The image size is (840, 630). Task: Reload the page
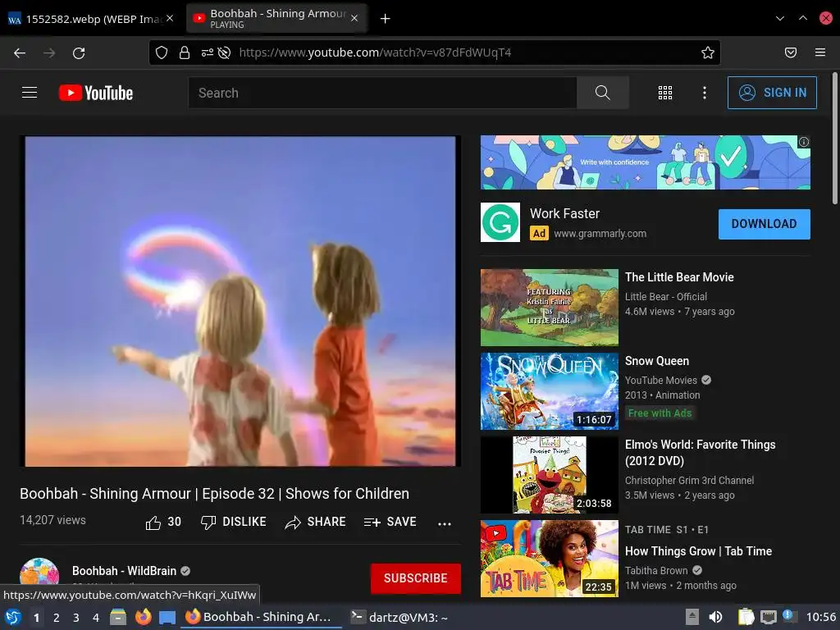(x=79, y=52)
